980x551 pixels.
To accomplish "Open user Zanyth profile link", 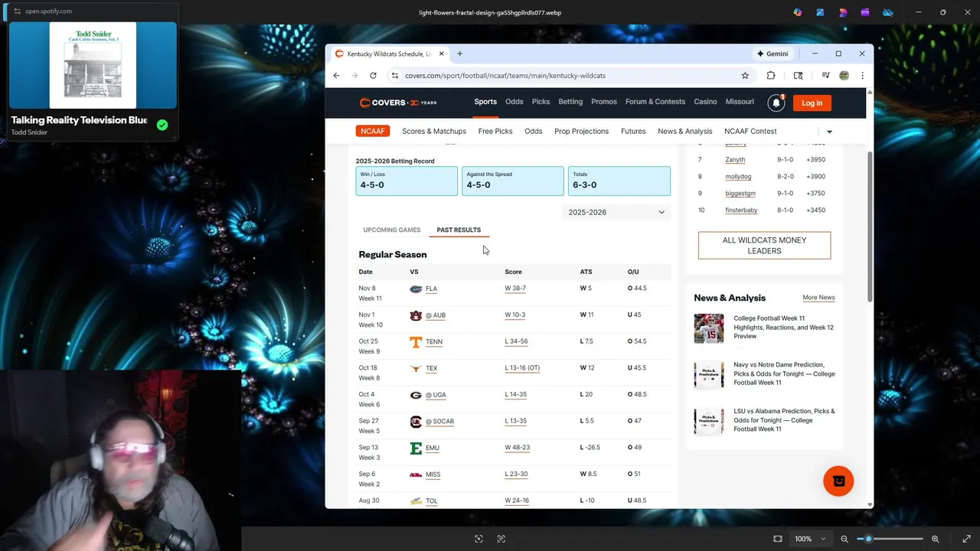I will pyautogui.click(x=735, y=160).
